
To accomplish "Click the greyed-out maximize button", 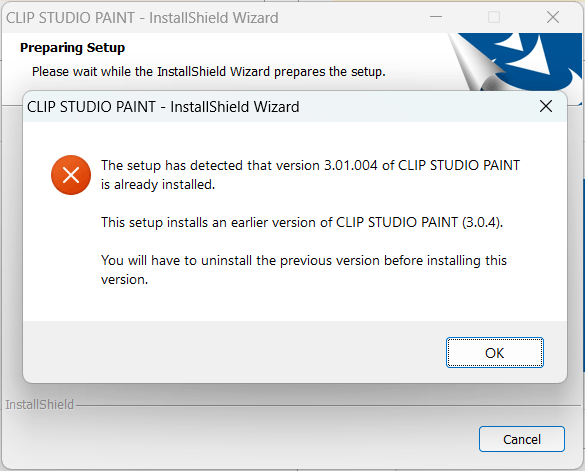I will [494, 17].
